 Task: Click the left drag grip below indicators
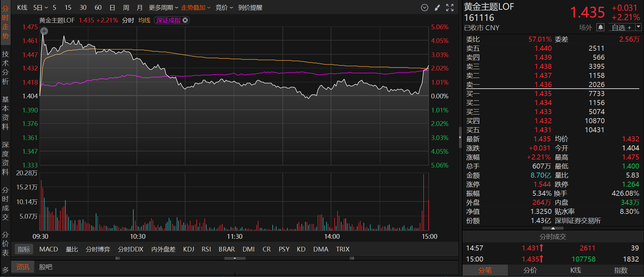[x=117, y=258]
